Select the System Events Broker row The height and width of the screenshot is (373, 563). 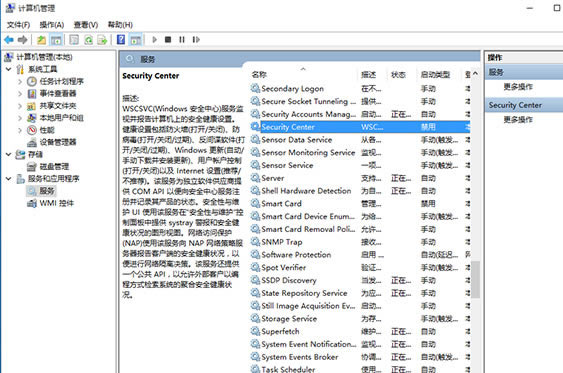(x=360, y=357)
